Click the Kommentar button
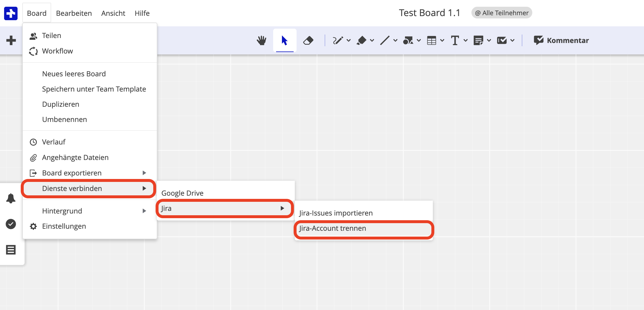 tap(561, 40)
